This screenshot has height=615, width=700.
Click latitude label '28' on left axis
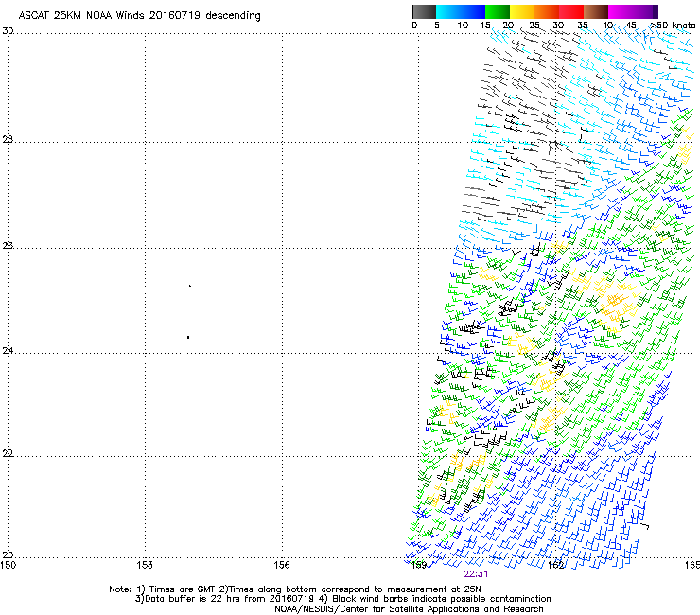(x=8, y=140)
